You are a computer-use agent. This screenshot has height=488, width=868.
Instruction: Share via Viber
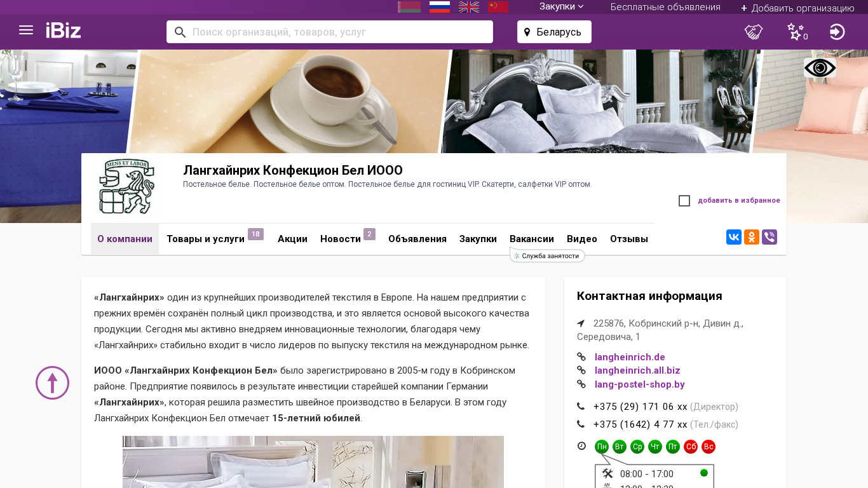click(x=770, y=237)
